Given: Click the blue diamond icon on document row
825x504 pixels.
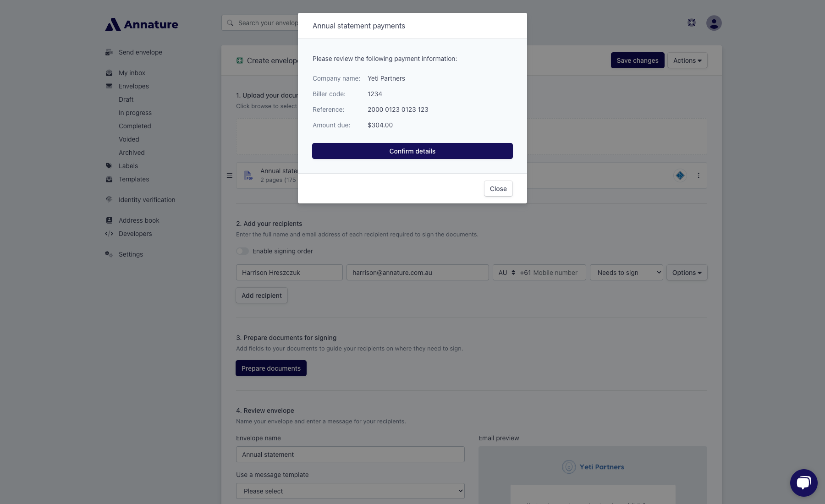Looking at the screenshot, I should pos(680,175).
